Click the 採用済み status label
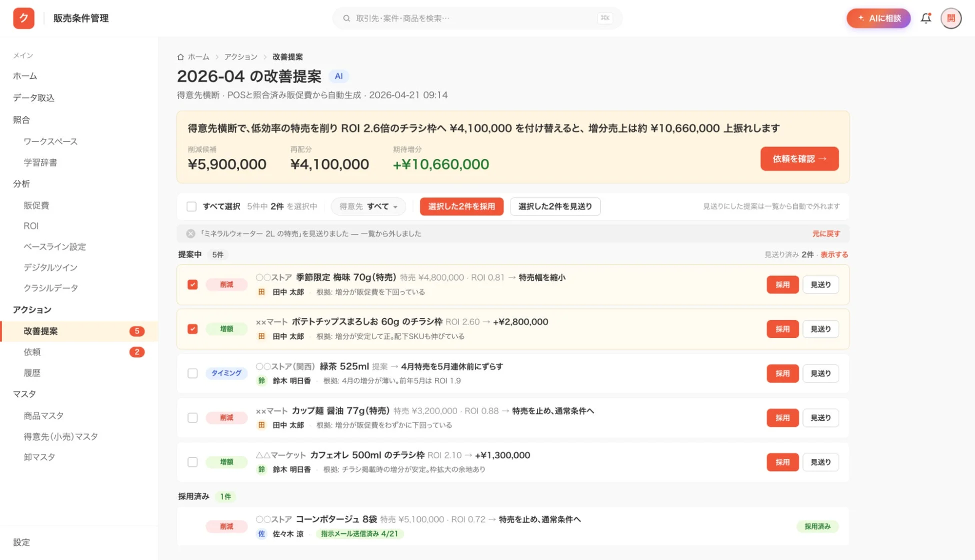The image size is (975, 560). 817,526
